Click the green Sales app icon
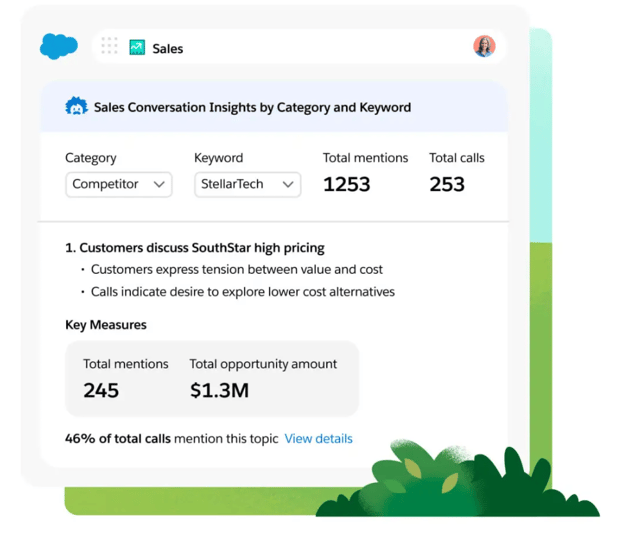This screenshot has height=545, width=624. click(x=137, y=47)
